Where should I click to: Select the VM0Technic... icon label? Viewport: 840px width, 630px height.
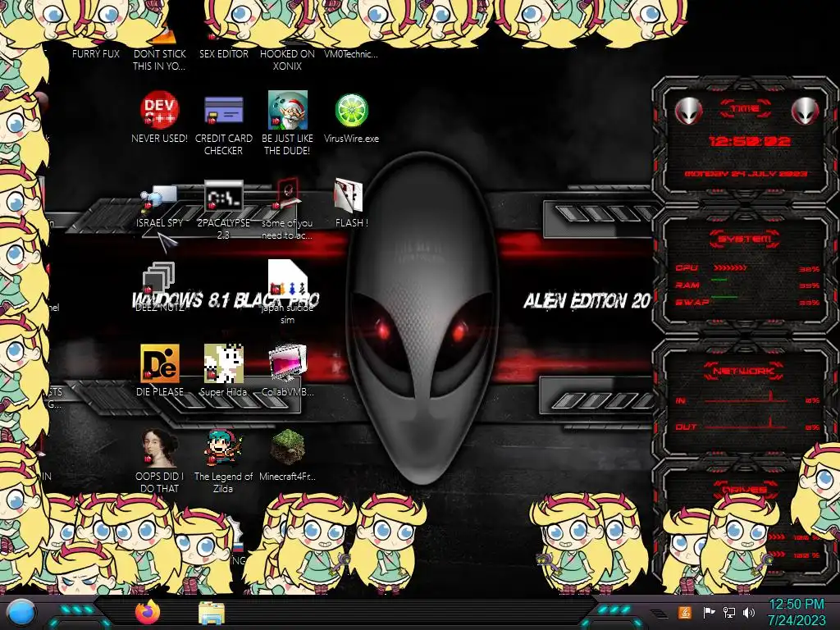tap(351, 53)
